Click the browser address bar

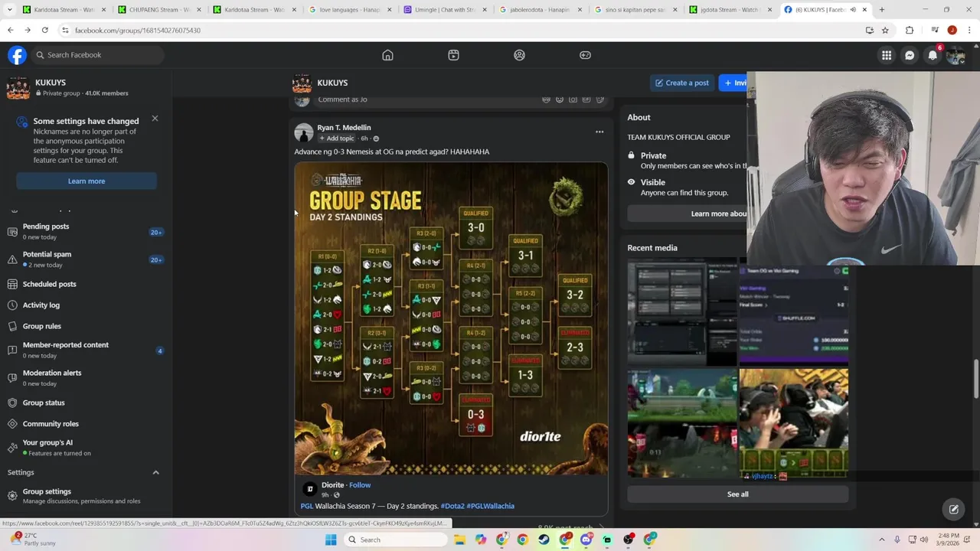(x=459, y=30)
